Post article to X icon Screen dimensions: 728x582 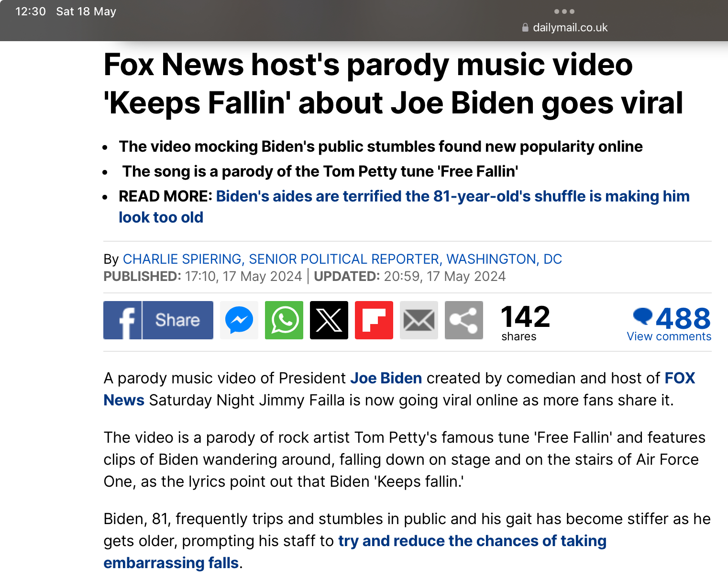click(x=329, y=320)
